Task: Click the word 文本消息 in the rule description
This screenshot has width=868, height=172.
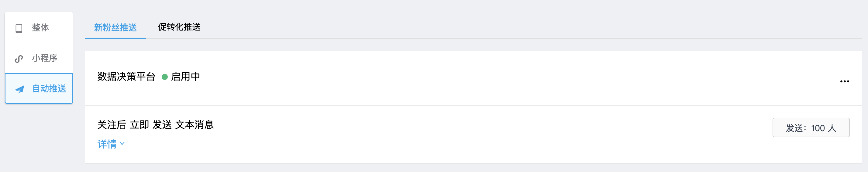Action: coord(195,125)
